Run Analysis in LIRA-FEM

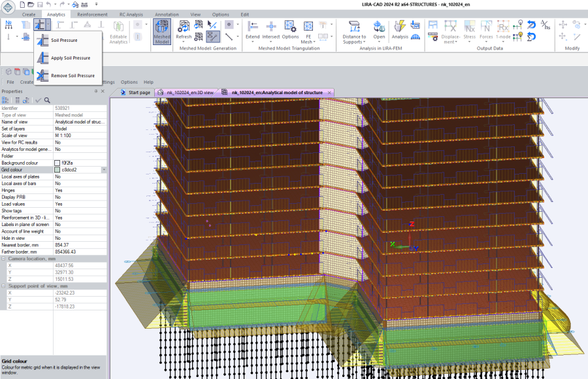coord(400,29)
